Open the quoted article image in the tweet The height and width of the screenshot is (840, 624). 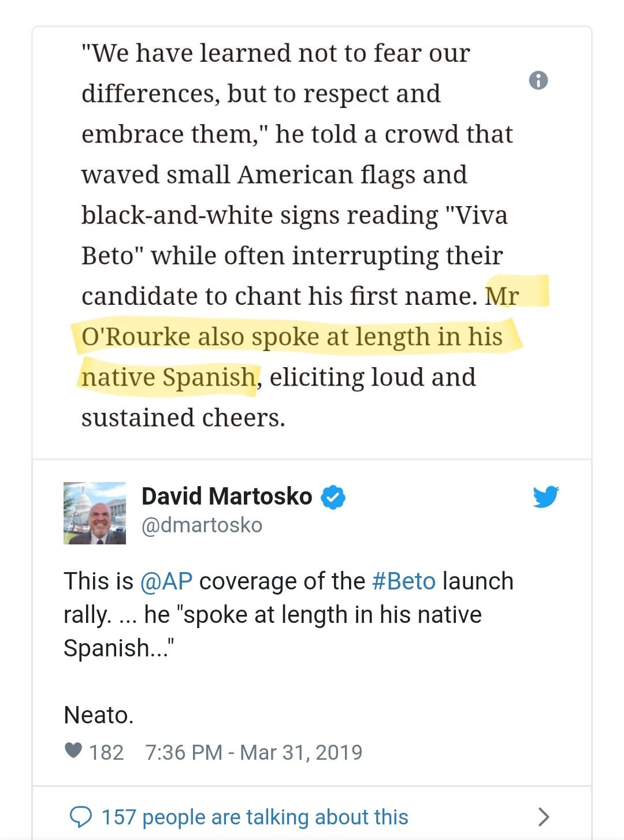pyautogui.click(x=312, y=242)
